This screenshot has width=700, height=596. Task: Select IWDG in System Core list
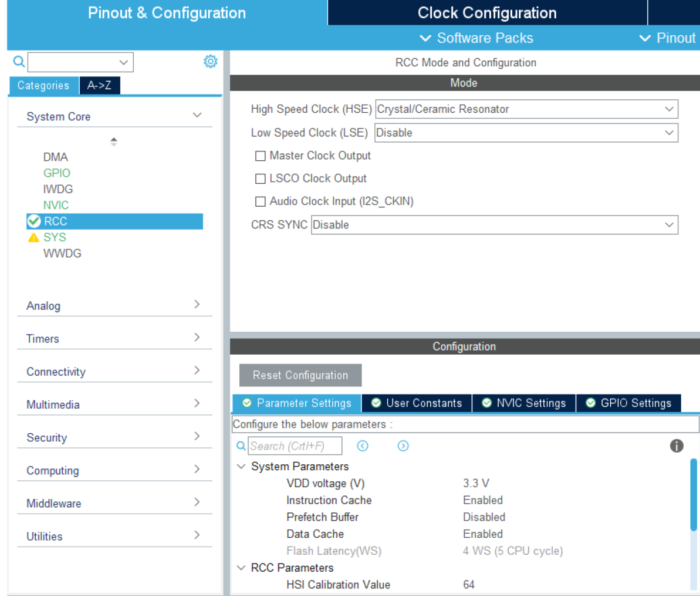click(58, 189)
